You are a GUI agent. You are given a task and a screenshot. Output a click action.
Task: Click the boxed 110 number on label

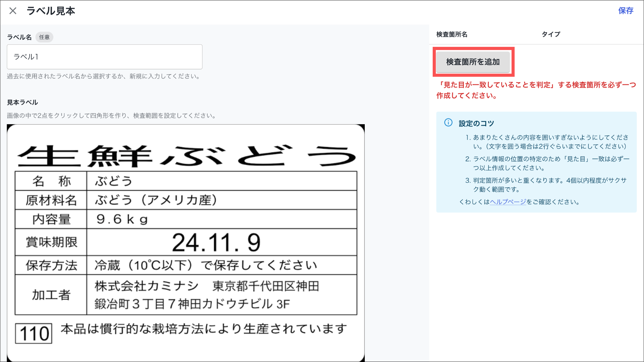pos(34,333)
